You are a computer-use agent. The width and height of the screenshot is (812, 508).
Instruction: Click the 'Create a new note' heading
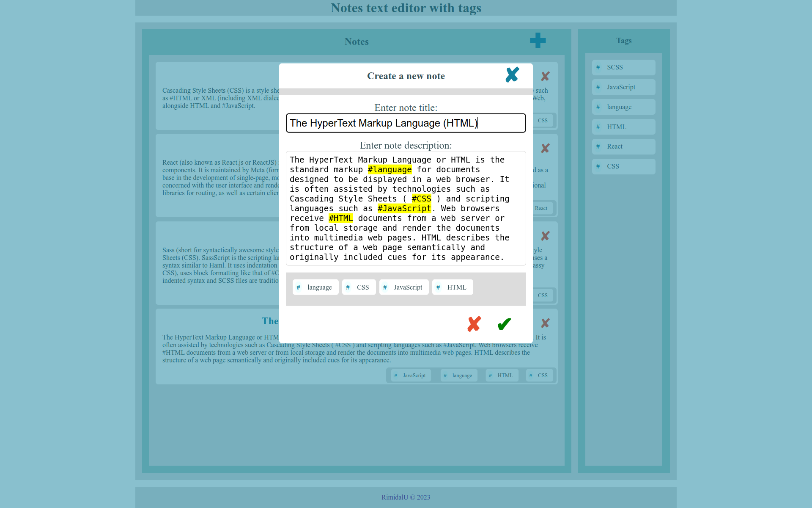click(x=406, y=76)
